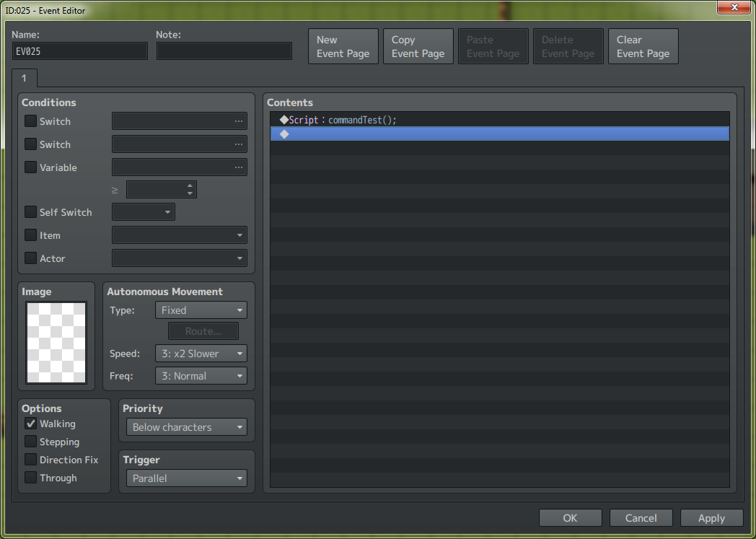Toggle the Direction Fix option

coord(30,460)
